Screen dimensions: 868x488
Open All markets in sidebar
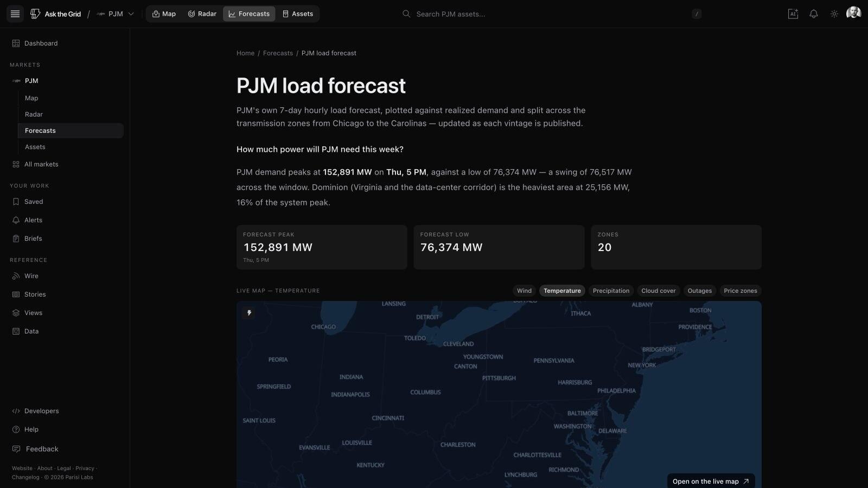(65, 164)
